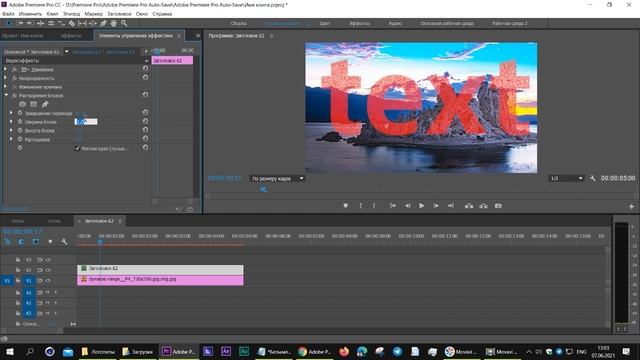
Task: Pick the free-draw bezier mask pen
Action: 45,104
